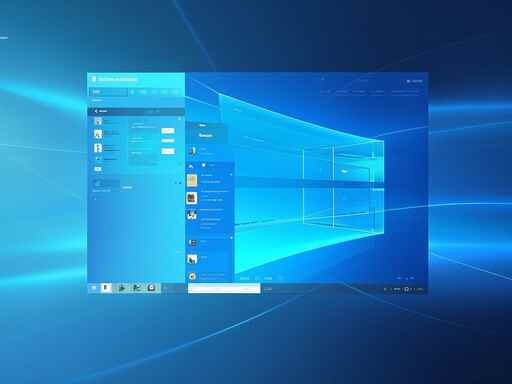Click the lowest white button in the left panel
512x384 pixels.
[168, 151]
